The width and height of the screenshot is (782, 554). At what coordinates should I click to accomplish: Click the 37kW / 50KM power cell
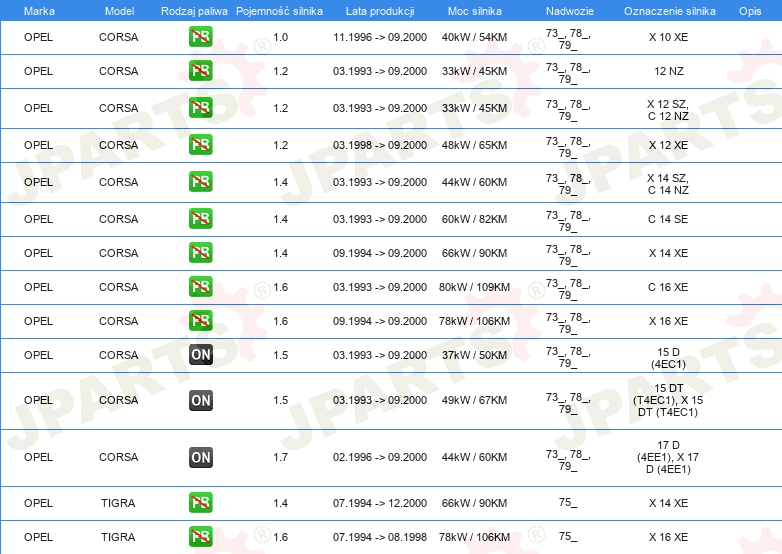click(474, 355)
